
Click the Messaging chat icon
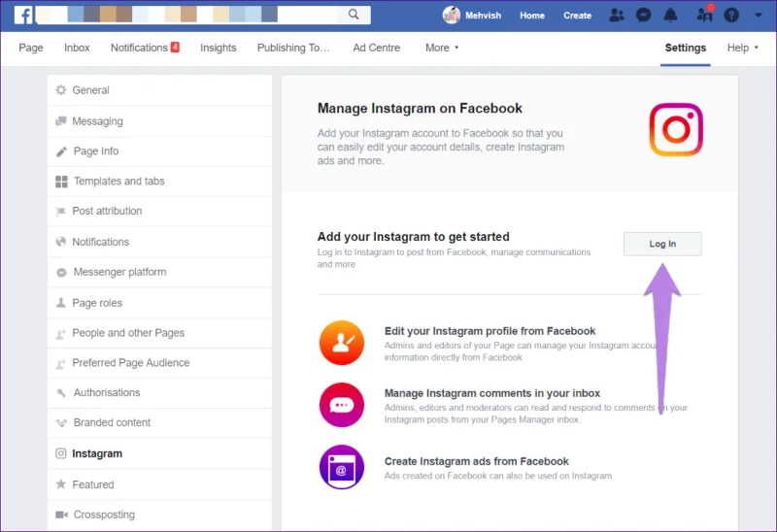[60, 120]
